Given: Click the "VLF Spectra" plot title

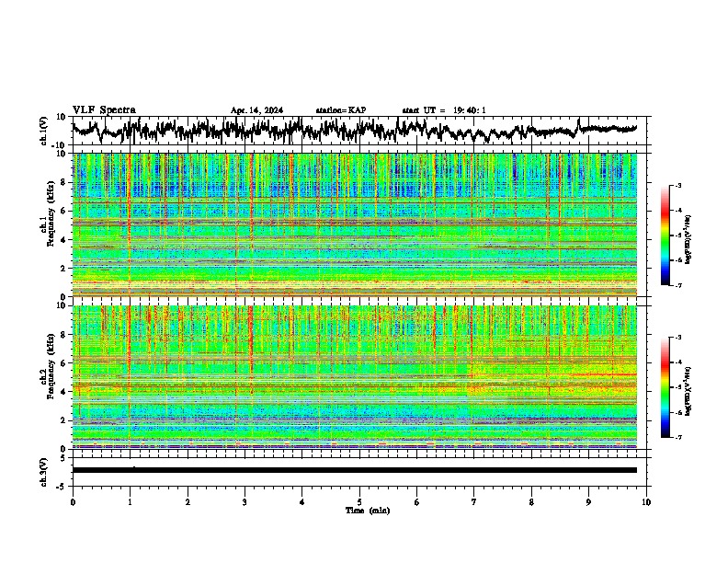Looking at the screenshot, I should 104,110.
